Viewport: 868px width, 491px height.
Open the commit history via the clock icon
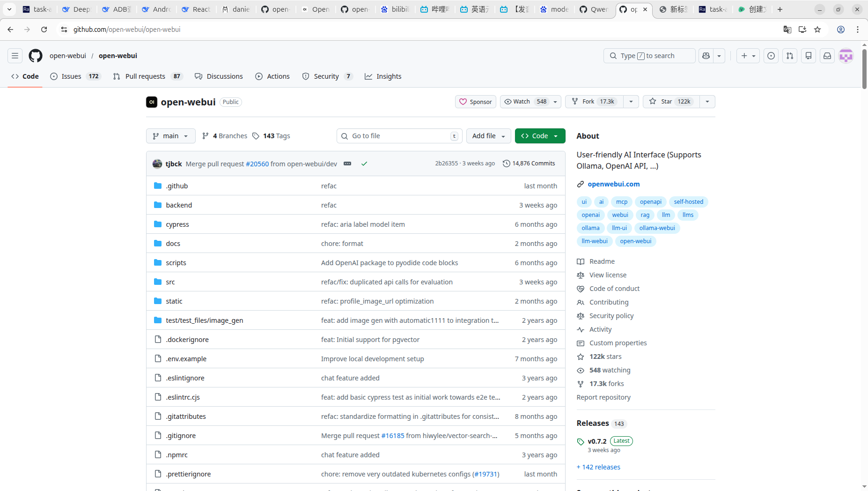click(x=507, y=163)
